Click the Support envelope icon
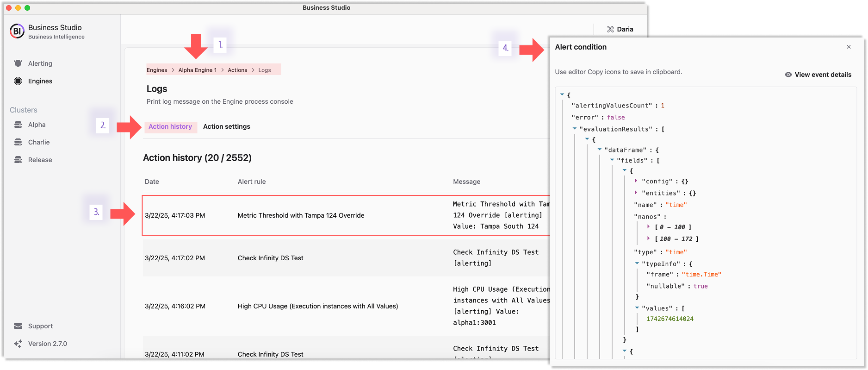 (18, 326)
